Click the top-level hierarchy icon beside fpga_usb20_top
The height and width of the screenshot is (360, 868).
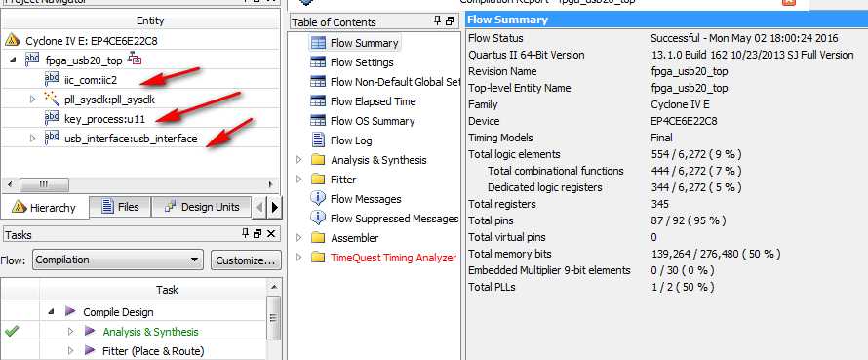(135, 58)
